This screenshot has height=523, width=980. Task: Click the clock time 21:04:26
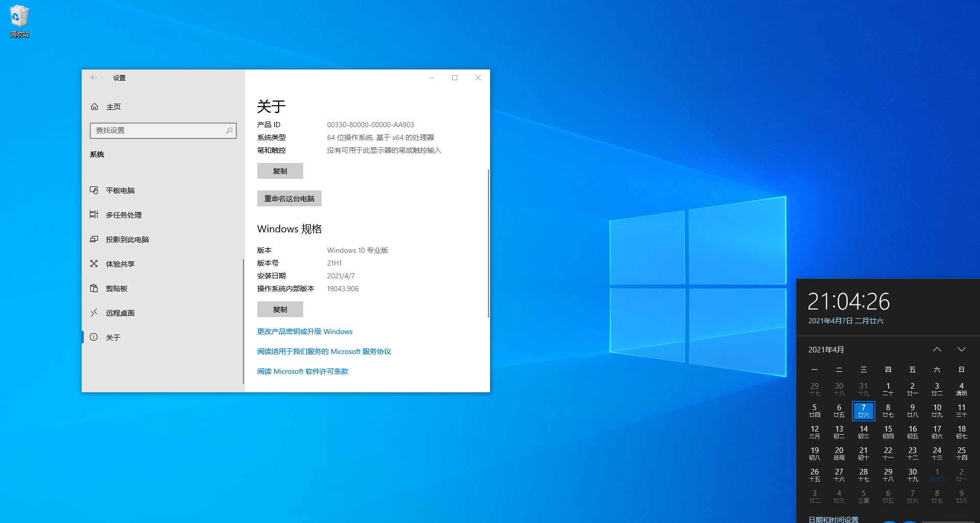point(849,301)
